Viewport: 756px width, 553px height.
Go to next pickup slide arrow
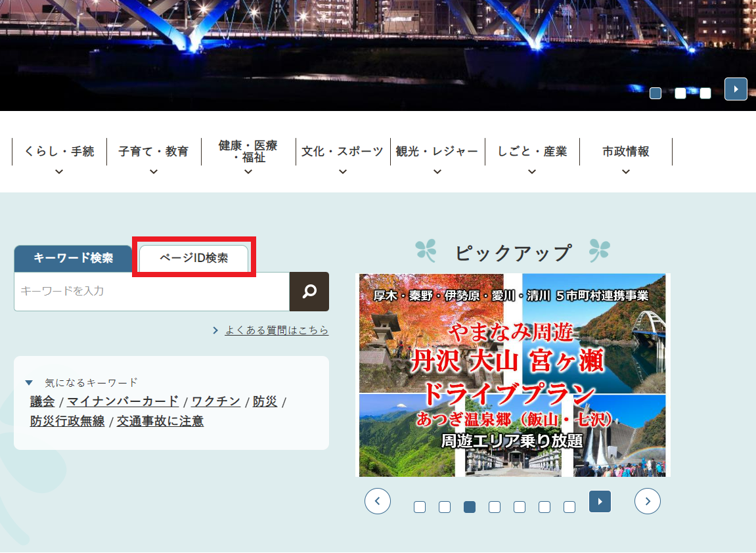coord(648,501)
